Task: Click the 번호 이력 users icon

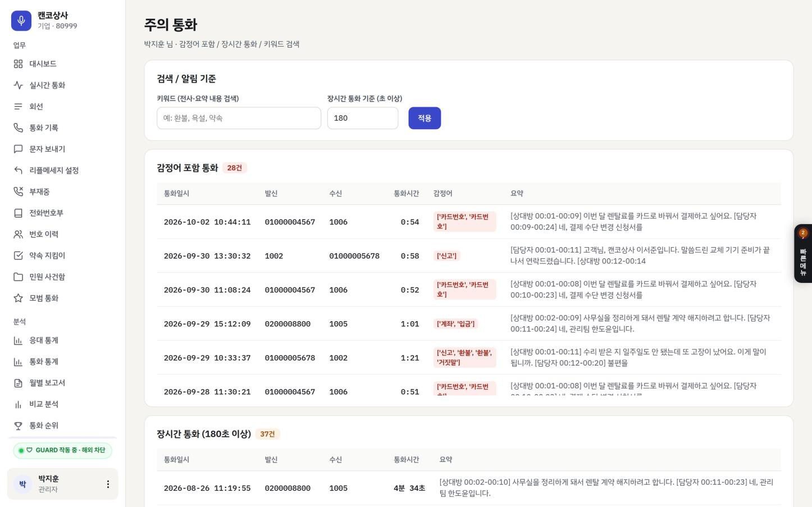Action: [x=19, y=235]
